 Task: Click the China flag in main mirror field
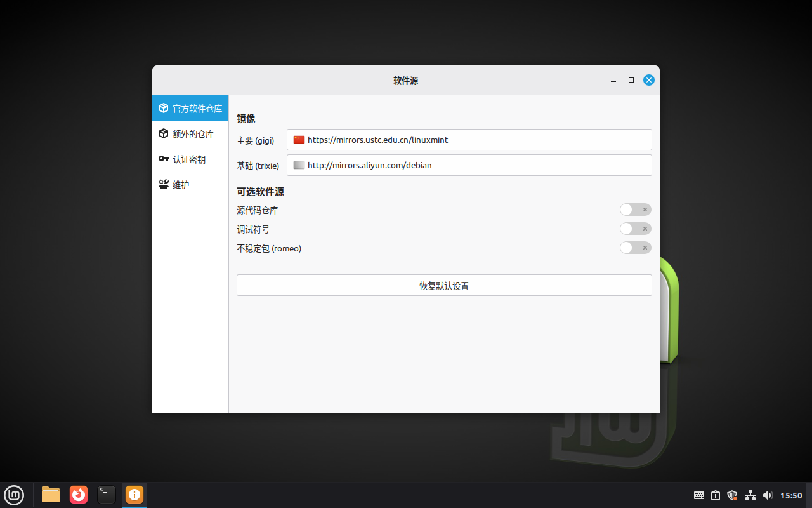(299, 140)
